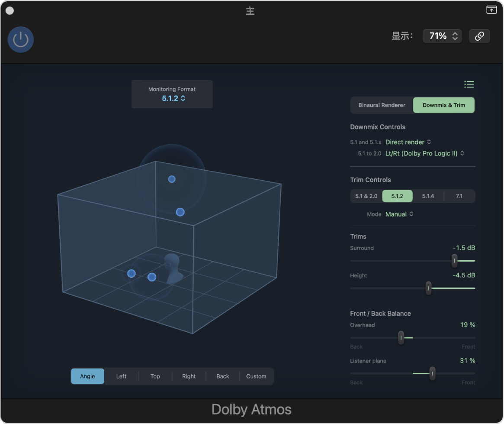Select the Left view button
Screen dimensions: 504x424
(x=121, y=376)
